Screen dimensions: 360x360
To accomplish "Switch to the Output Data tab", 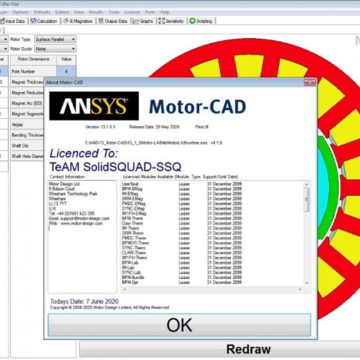I will (113, 21).
